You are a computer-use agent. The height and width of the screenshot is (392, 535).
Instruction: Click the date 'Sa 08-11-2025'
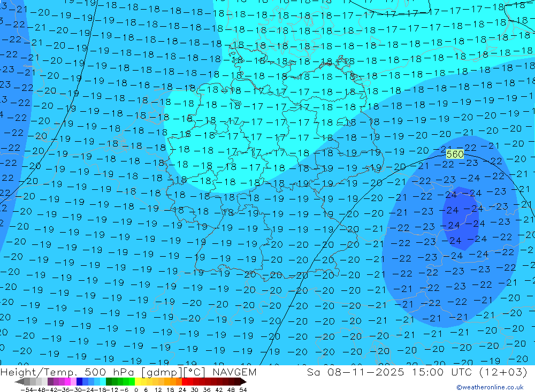(x=355, y=372)
